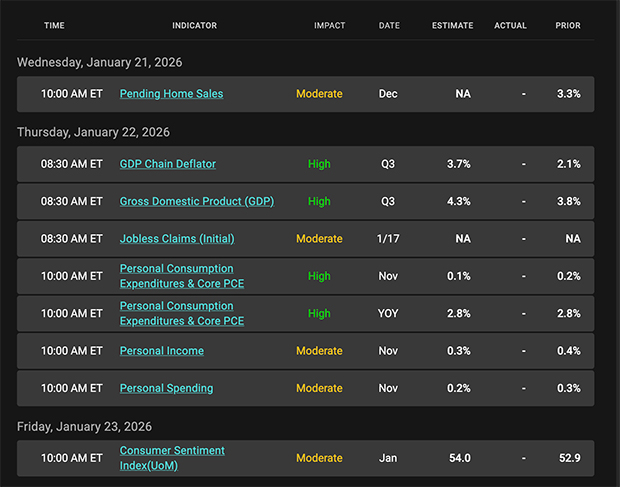Click the High impact label for GDP Chain Deflator
This screenshot has width=620, height=487.
tap(319, 164)
